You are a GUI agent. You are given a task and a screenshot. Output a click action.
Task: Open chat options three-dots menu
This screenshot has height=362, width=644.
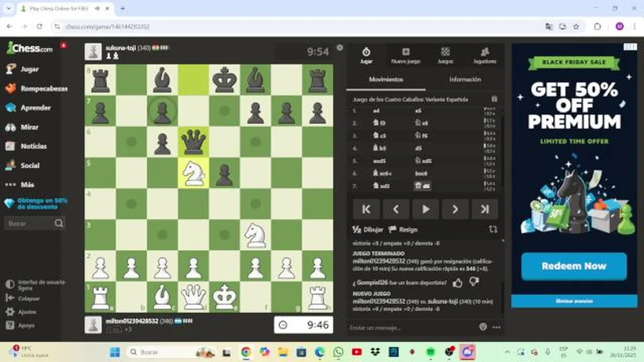(x=497, y=327)
